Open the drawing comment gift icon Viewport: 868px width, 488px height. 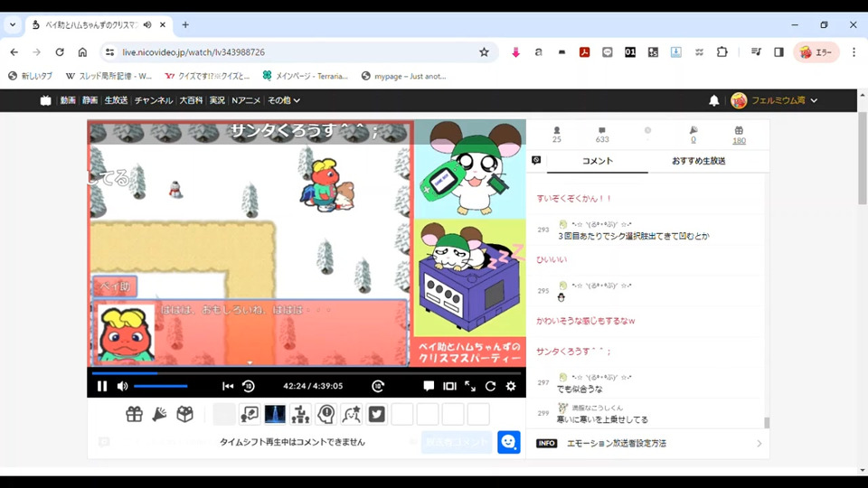(250, 414)
